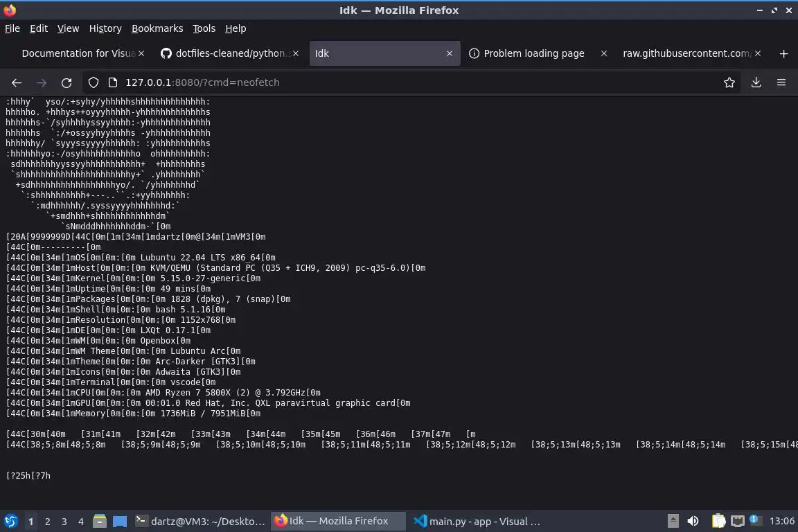The height and width of the screenshot is (532, 798).
Task: Open the View menu
Action: pyautogui.click(x=68, y=28)
